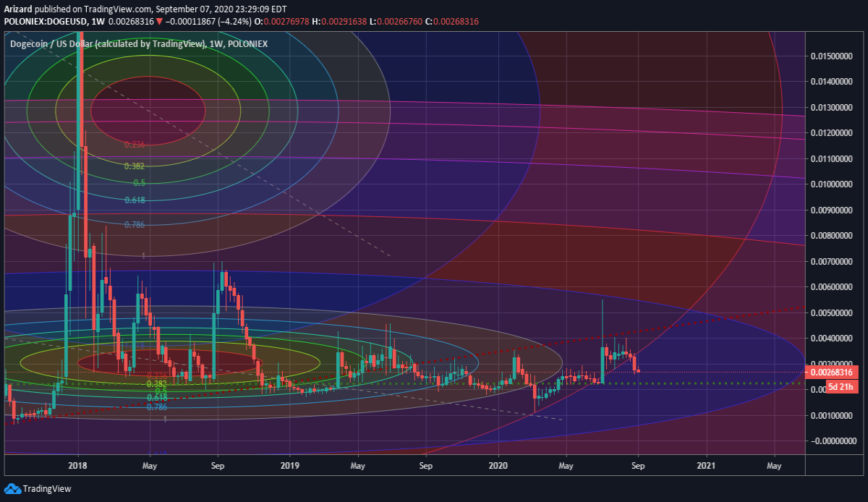Viewport: 868px width, 502px height.
Task: Click the author name Arizard
Action: click(x=18, y=9)
